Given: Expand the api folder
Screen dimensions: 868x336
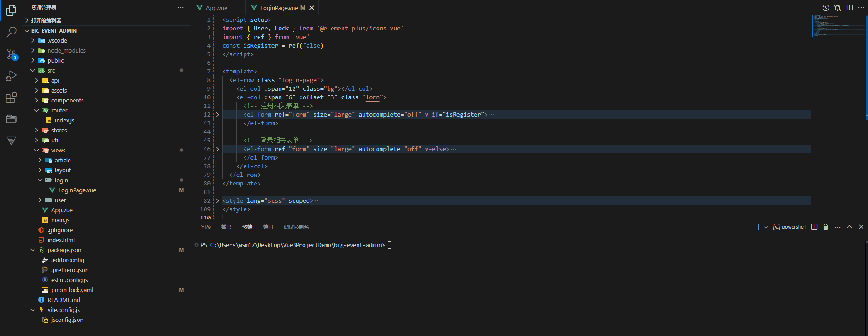Looking at the screenshot, I should coord(107,80).
